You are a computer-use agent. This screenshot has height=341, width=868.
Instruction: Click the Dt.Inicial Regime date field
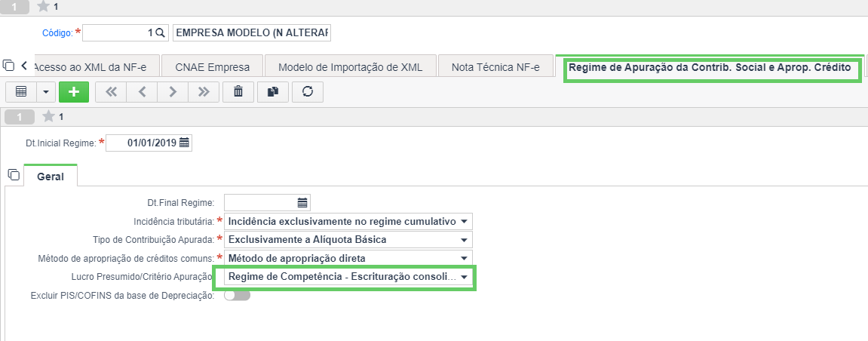coord(149,143)
